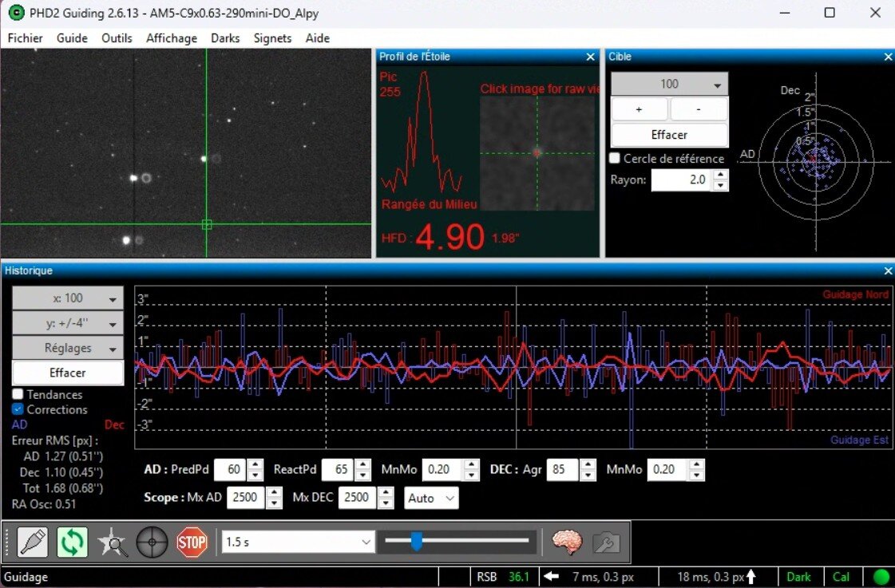Click Cal status indicator
This screenshot has width=895, height=588.
pyautogui.click(x=841, y=577)
